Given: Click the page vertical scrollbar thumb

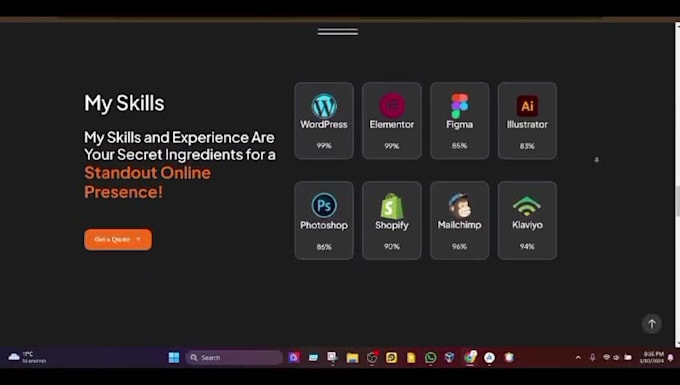Looking at the screenshot, I should 677,200.
